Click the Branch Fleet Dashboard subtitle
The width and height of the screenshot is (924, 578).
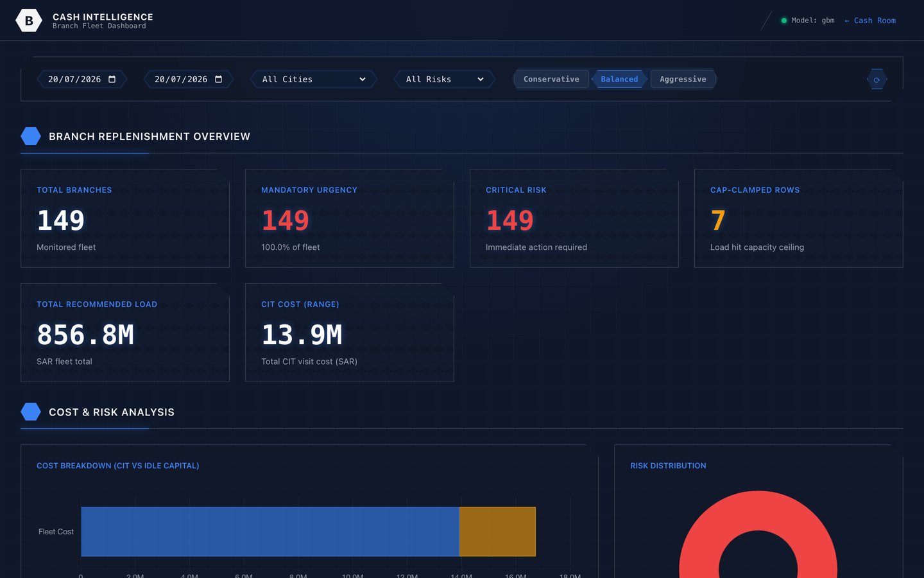coord(99,26)
